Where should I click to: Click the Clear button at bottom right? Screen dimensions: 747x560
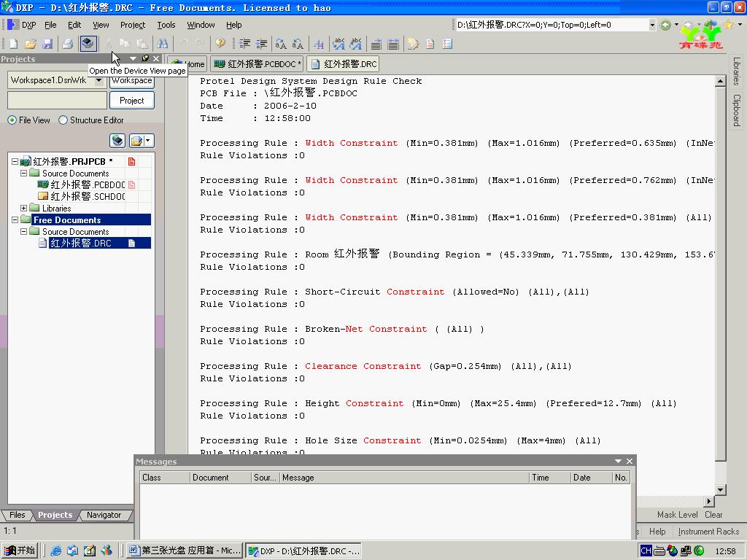coord(713,515)
